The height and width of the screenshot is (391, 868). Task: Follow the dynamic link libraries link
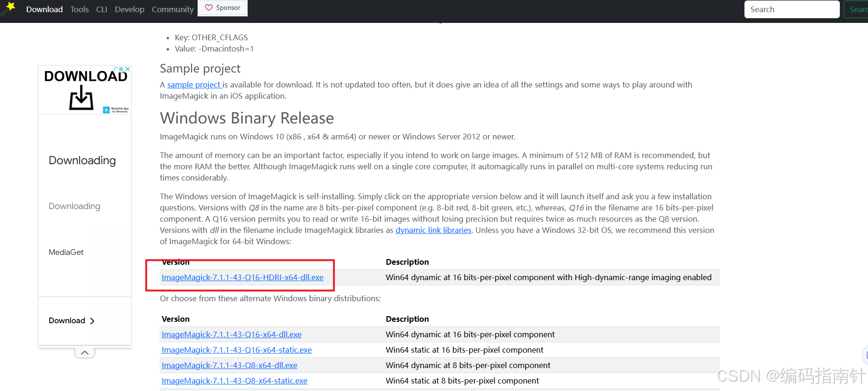pyautogui.click(x=434, y=230)
